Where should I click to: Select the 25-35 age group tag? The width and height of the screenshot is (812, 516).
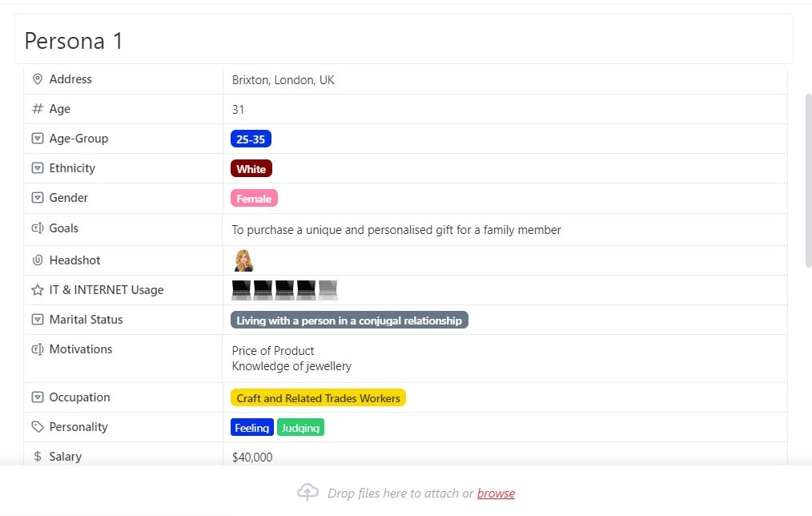coord(251,138)
